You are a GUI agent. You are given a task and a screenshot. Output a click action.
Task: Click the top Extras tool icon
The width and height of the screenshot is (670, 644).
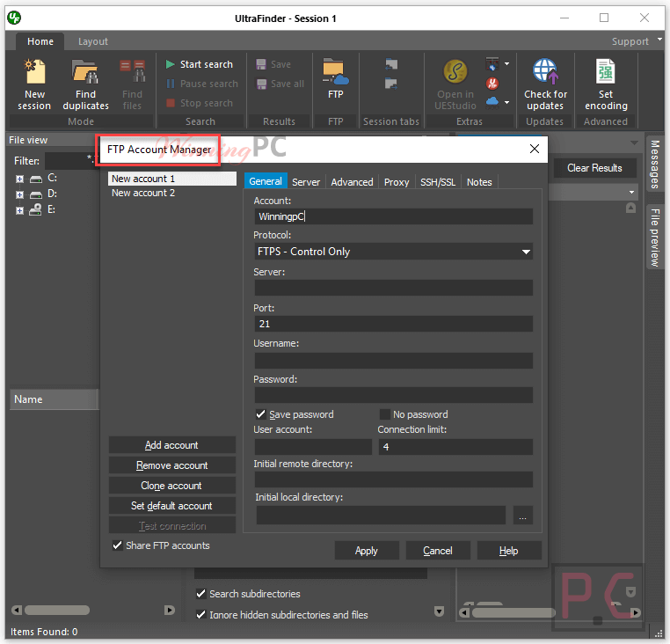492,64
